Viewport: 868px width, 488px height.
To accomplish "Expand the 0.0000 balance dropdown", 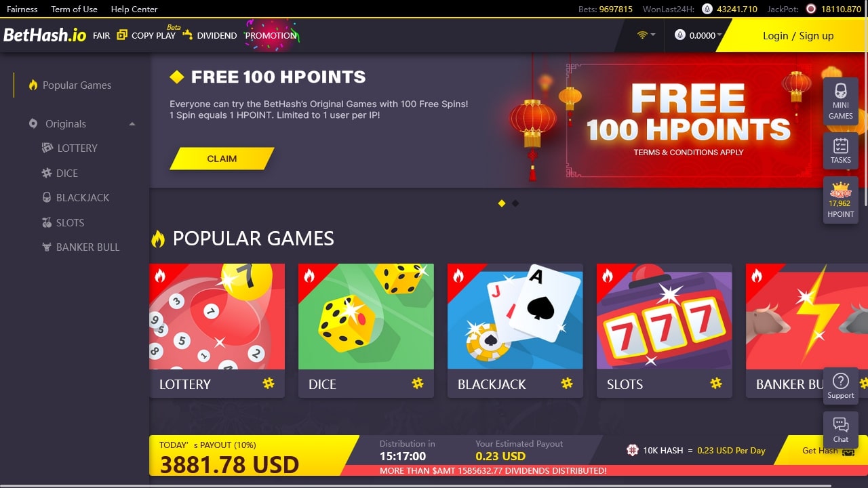I will 698,35.
